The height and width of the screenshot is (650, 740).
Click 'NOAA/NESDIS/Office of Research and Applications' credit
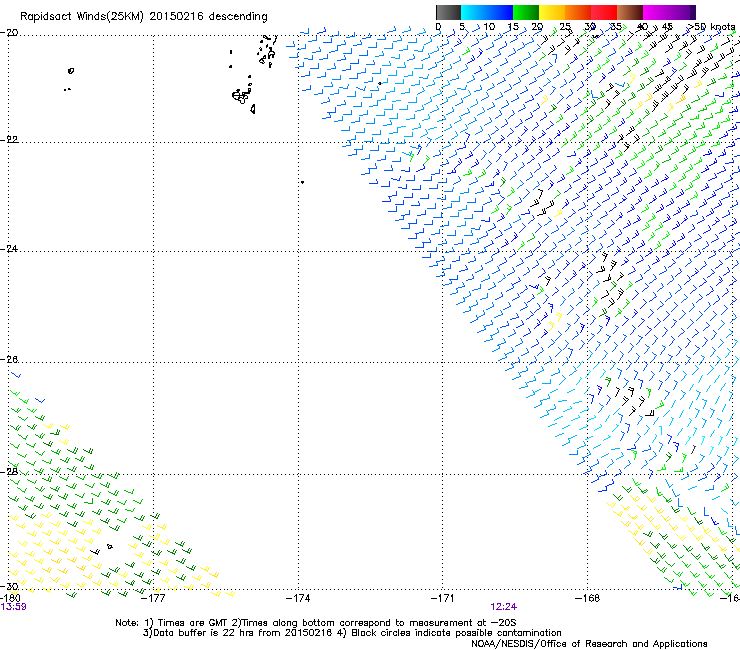point(589,644)
